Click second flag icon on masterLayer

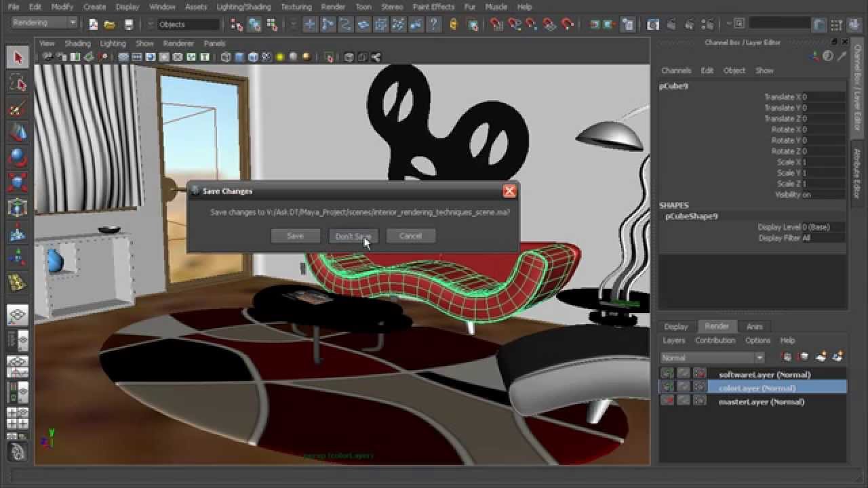tap(684, 401)
